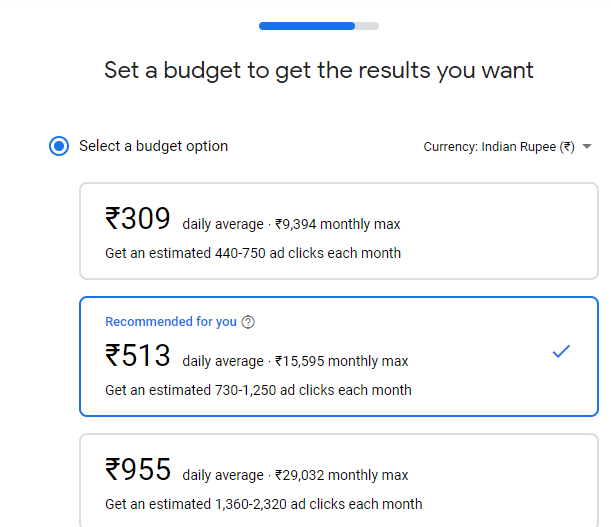Screen dimensions: 611x527
Task: Click the help icon beside Recommended for you
Action: (249, 322)
